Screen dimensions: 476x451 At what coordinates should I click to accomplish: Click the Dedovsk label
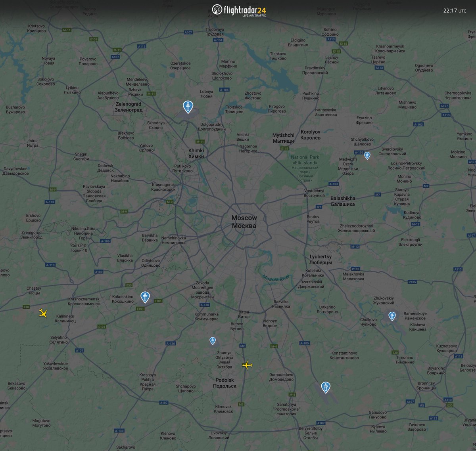click(106, 168)
